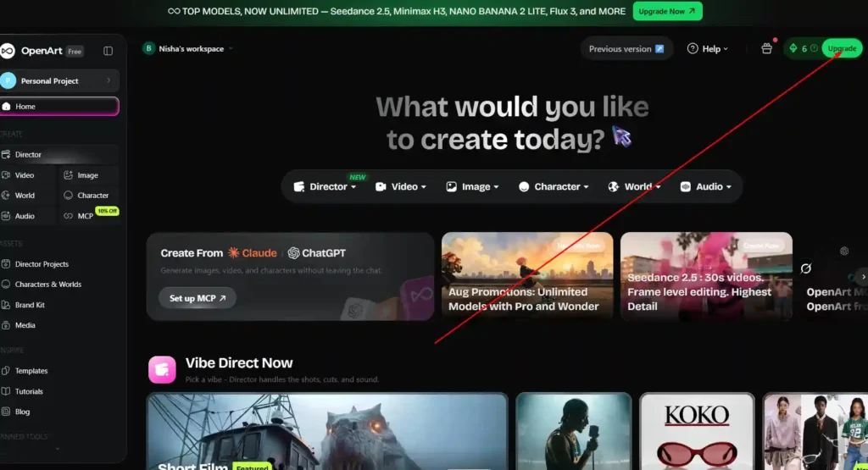Expand the Pinned Tools section arrow
This screenshot has width=868, height=470.
[x=58, y=449]
